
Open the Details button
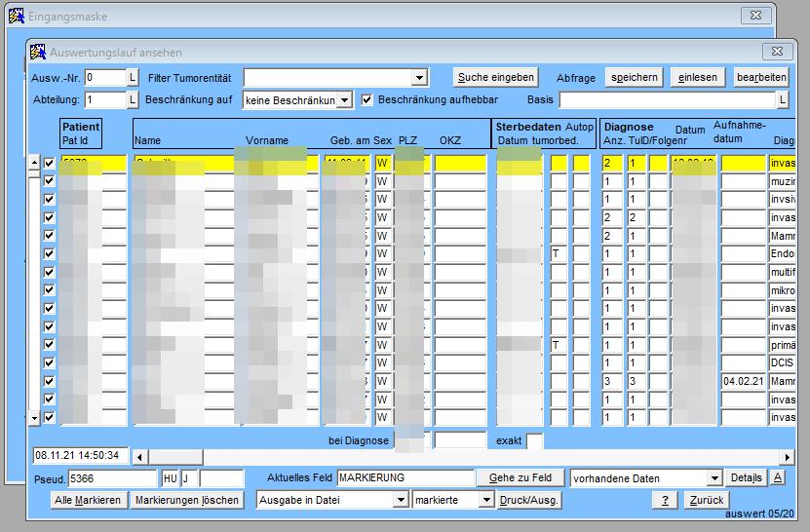[x=746, y=477]
